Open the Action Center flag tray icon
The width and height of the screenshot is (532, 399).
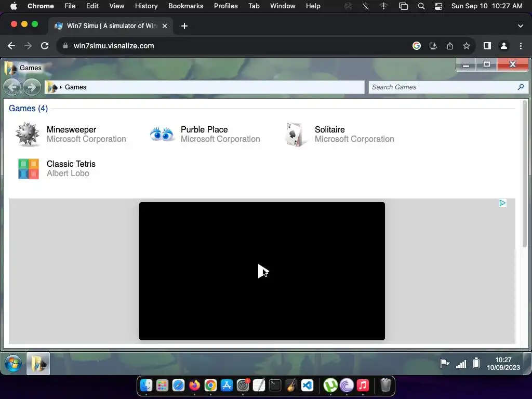[445, 363]
